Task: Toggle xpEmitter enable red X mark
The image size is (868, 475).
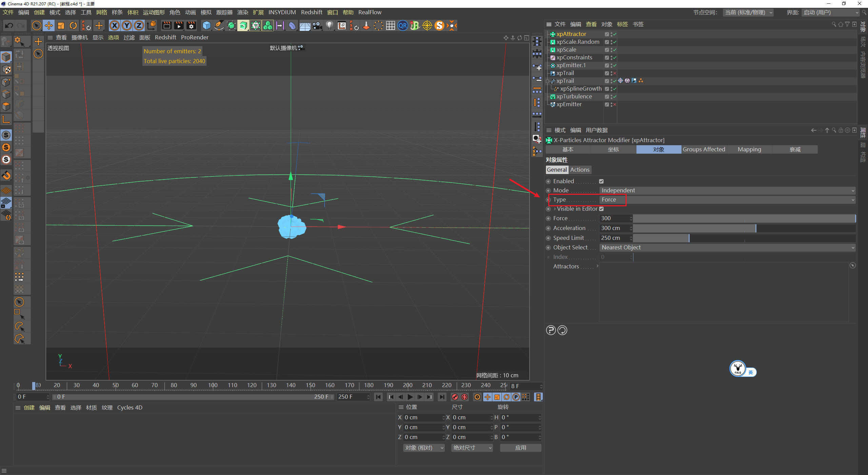Action: [x=614, y=104]
